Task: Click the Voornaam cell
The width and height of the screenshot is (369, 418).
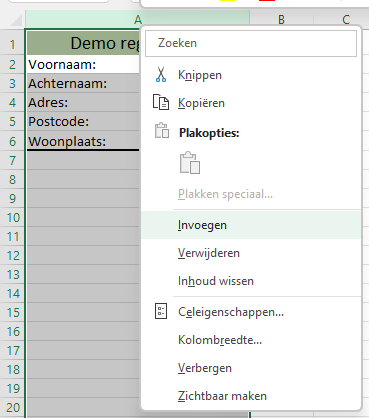Action: [x=83, y=64]
